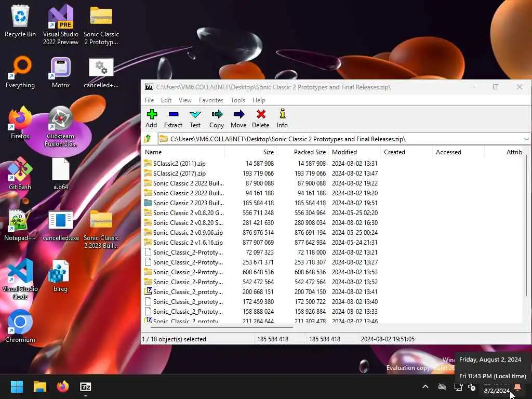Open the File menu
The image size is (532, 399).
[149, 100]
